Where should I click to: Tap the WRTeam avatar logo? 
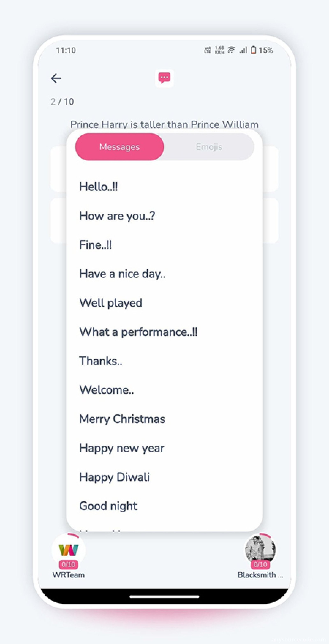pyautogui.click(x=68, y=550)
